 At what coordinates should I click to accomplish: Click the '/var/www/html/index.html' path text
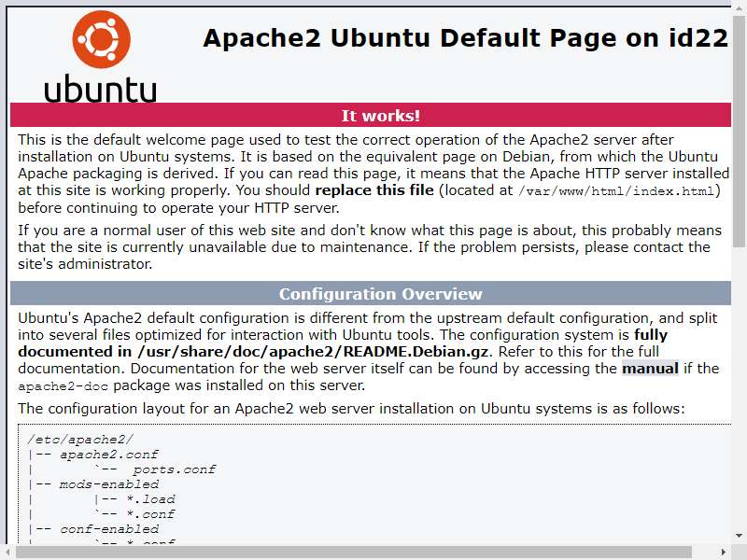[616, 191]
